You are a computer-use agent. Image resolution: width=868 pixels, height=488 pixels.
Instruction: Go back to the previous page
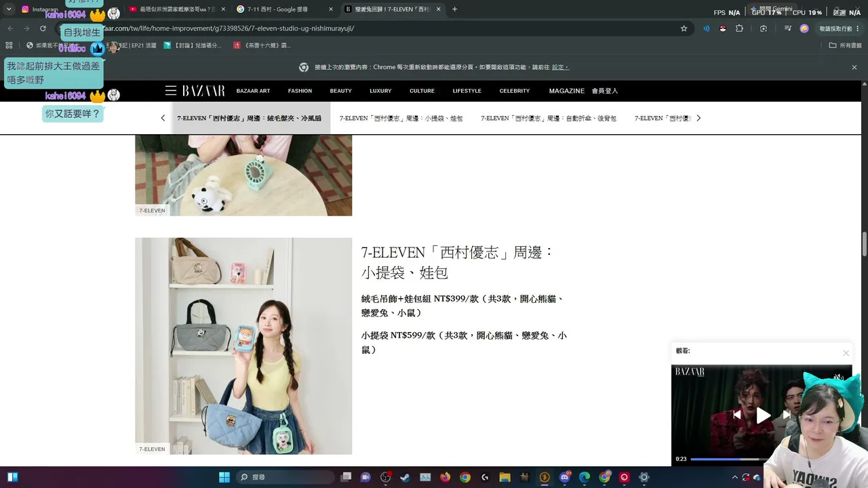10,28
